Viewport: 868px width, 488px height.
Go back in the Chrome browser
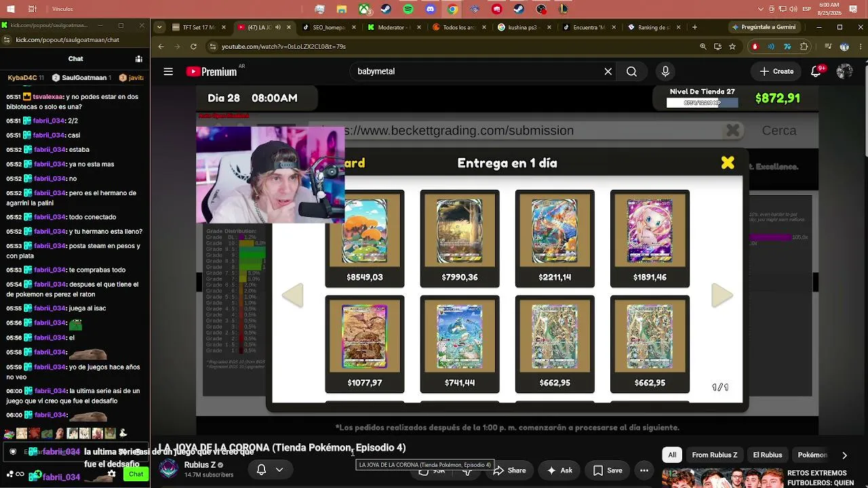pos(161,47)
